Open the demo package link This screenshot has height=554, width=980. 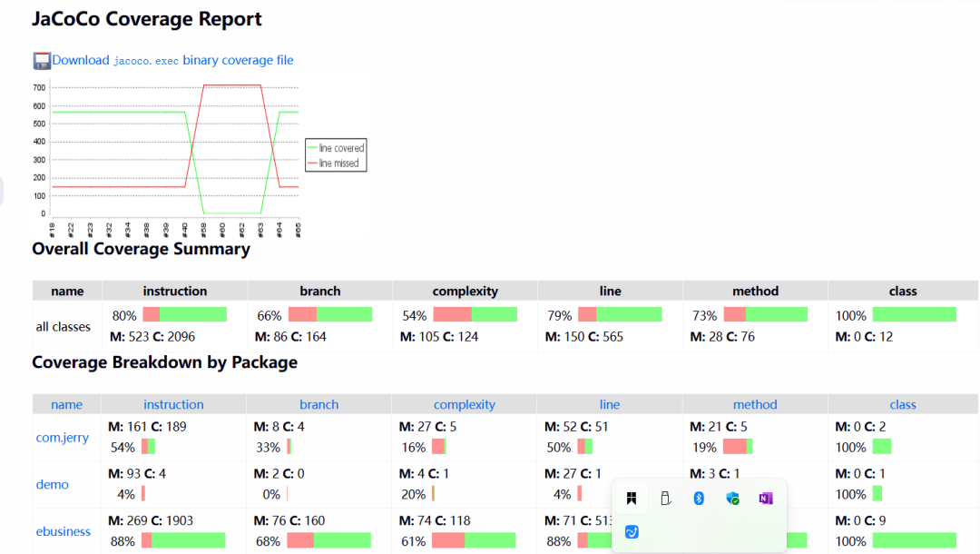[x=52, y=485]
